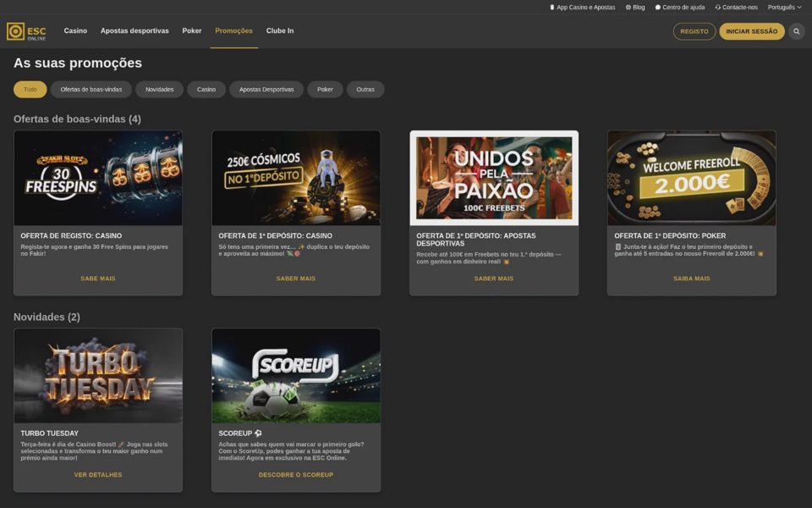Open the Turbo Tuesday banner image

click(98, 376)
